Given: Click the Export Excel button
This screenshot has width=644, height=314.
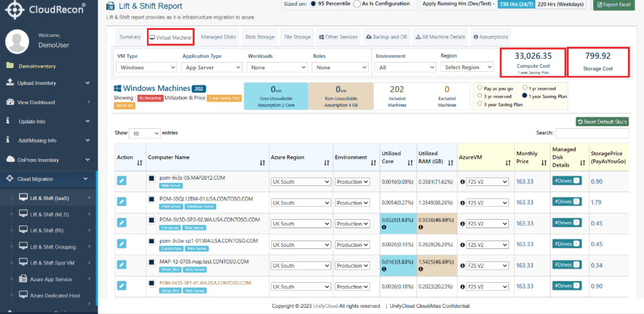Looking at the screenshot, I should [614, 5].
